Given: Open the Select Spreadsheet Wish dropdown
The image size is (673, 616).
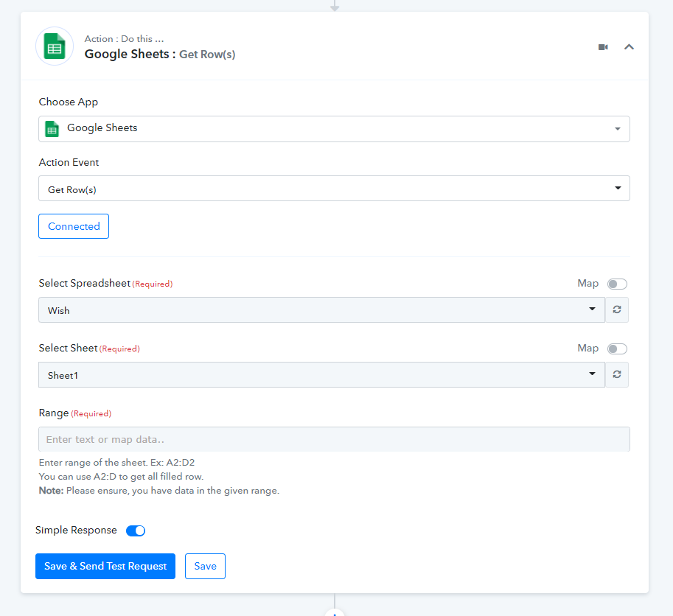Looking at the screenshot, I should (x=321, y=309).
